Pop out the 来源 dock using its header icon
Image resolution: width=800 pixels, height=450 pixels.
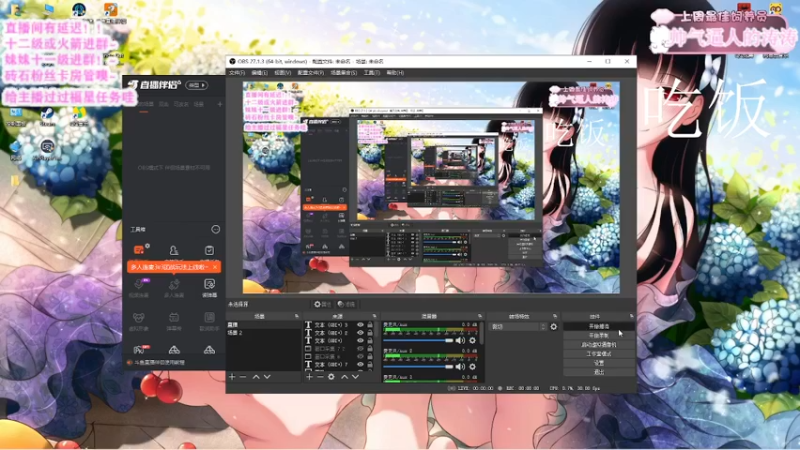[x=374, y=316]
